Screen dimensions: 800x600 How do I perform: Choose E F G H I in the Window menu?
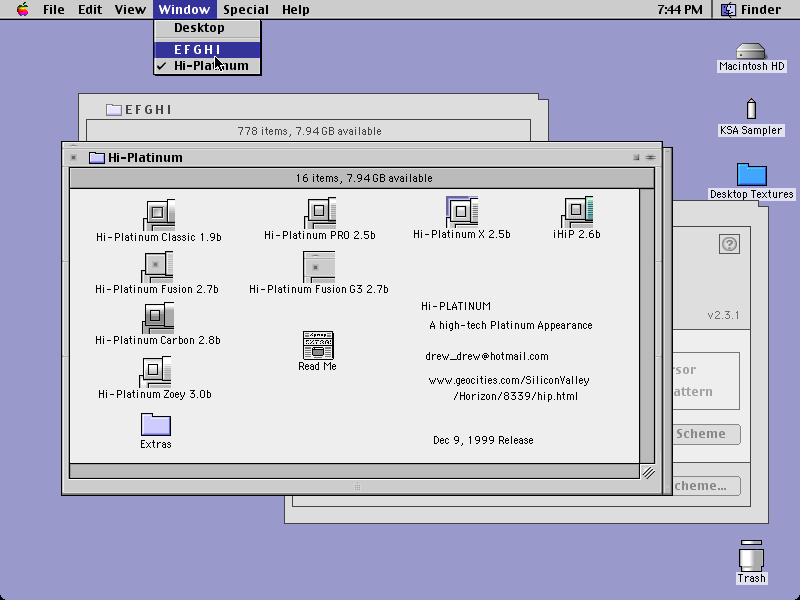pyautogui.click(x=207, y=49)
